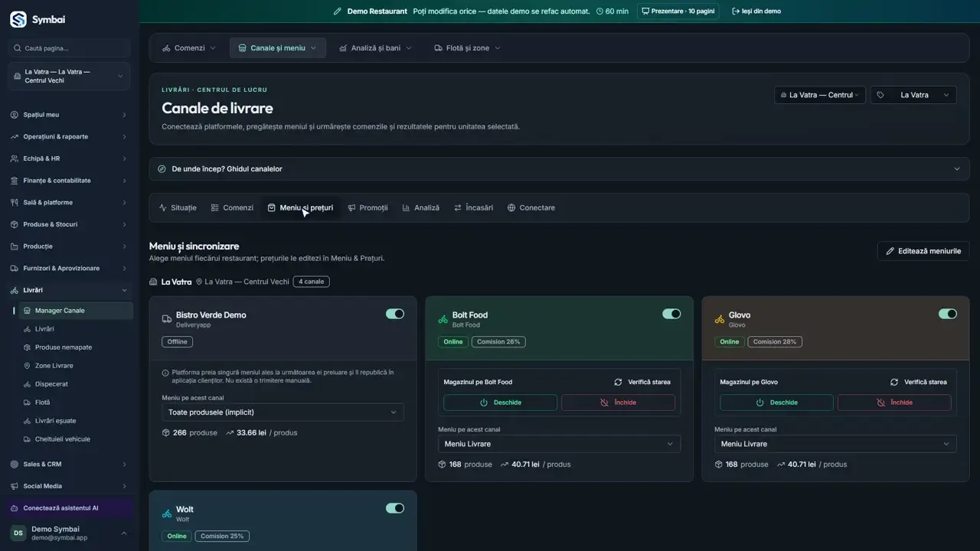Screen dimensions: 980x551
Task: Collapse the Livrări sidebar section
Action: click(69, 290)
